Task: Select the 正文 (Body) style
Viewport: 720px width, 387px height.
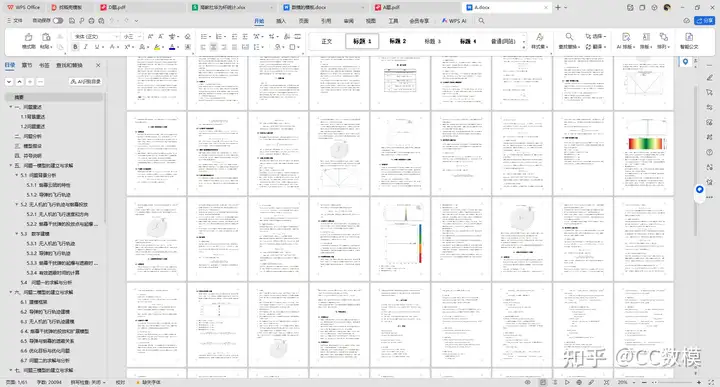Action: coord(326,41)
